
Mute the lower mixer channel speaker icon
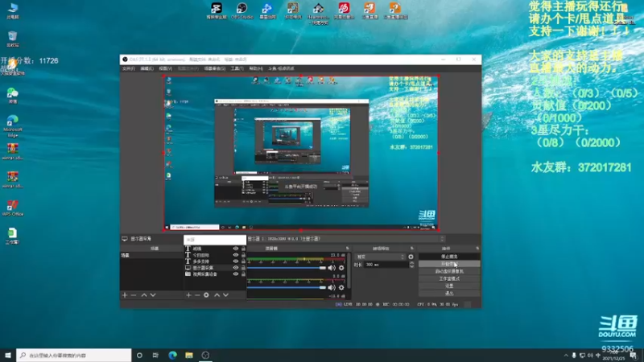pyautogui.click(x=332, y=288)
